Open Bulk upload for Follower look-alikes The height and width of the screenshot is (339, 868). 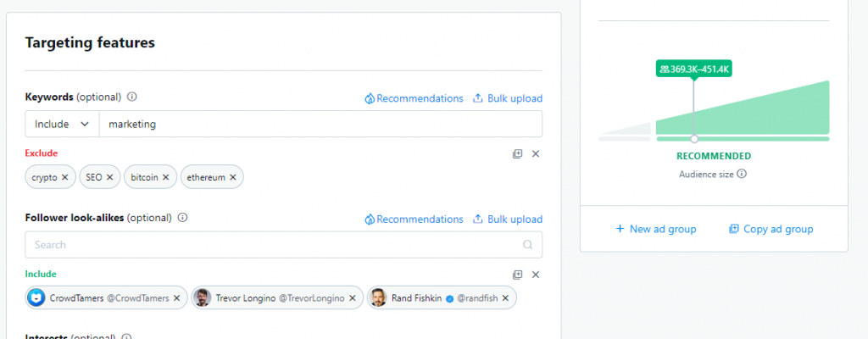click(x=508, y=220)
